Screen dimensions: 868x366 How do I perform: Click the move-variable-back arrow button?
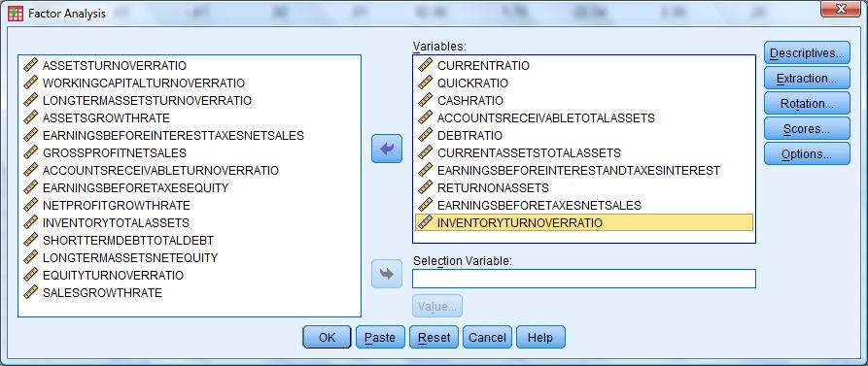point(387,149)
